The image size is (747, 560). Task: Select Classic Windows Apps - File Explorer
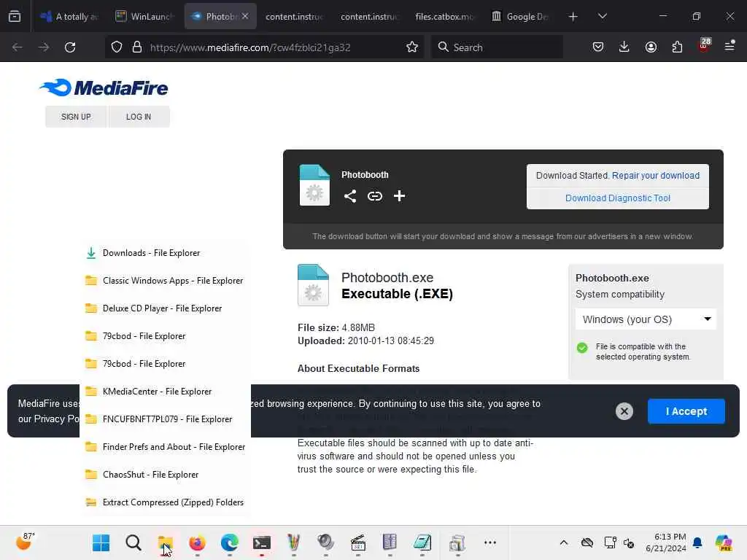coord(165,281)
